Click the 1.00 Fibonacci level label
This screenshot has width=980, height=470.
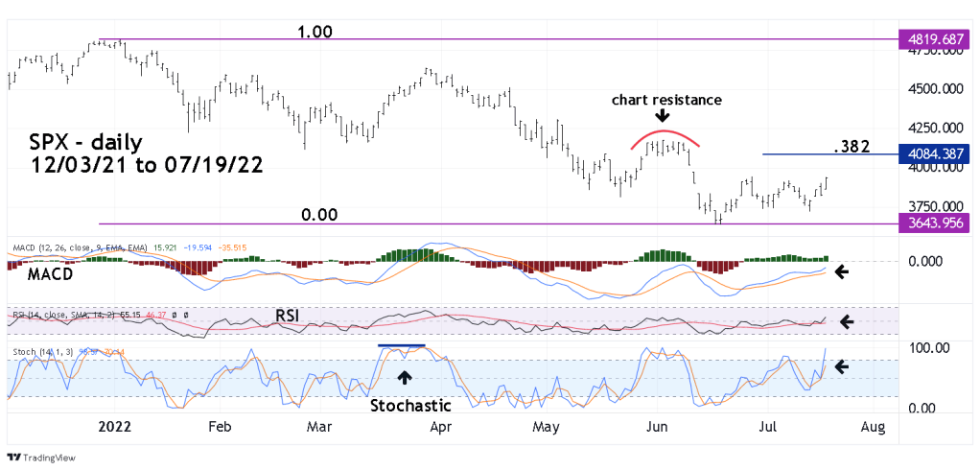click(314, 32)
